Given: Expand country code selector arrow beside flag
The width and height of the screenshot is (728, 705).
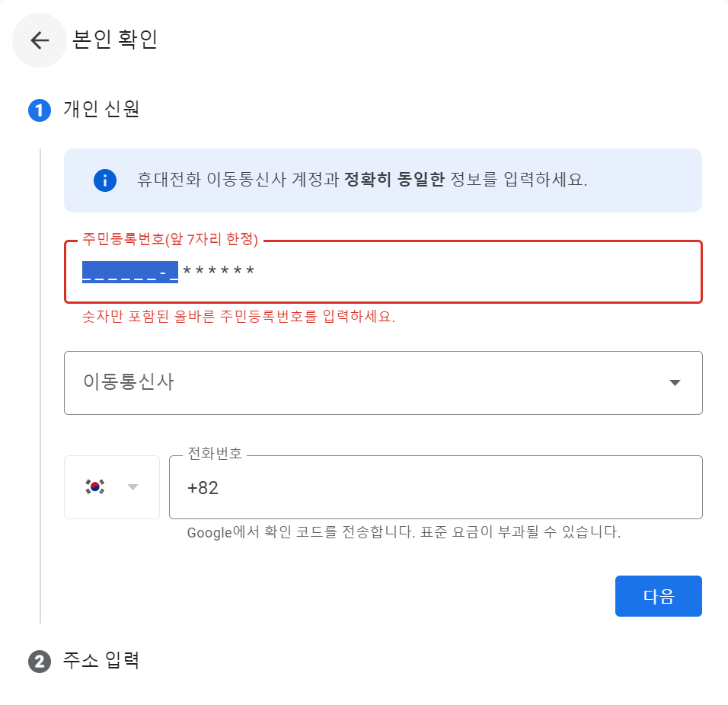Looking at the screenshot, I should pos(133,486).
